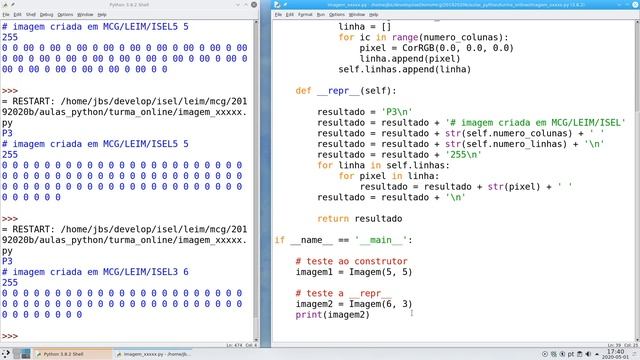The width and height of the screenshot is (640, 360).
Task: Open Format menu in the editor window
Action: point(305,15)
